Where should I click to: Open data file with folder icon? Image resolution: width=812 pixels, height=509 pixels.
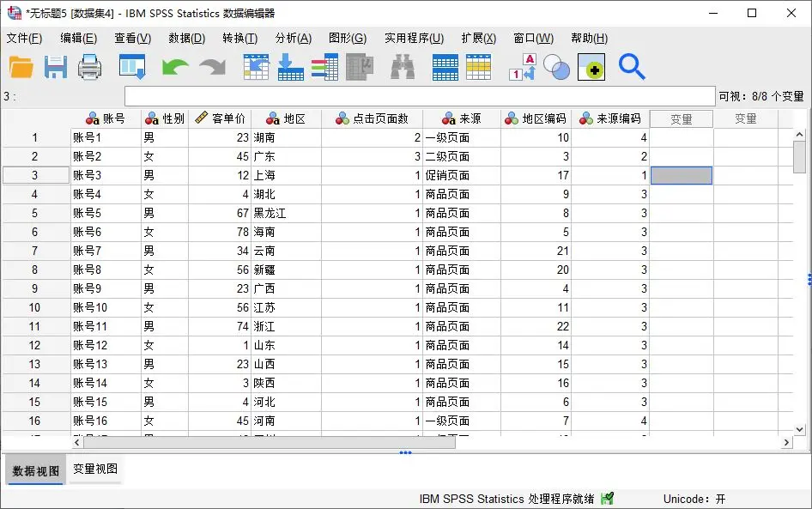click(x=21, y=67)
